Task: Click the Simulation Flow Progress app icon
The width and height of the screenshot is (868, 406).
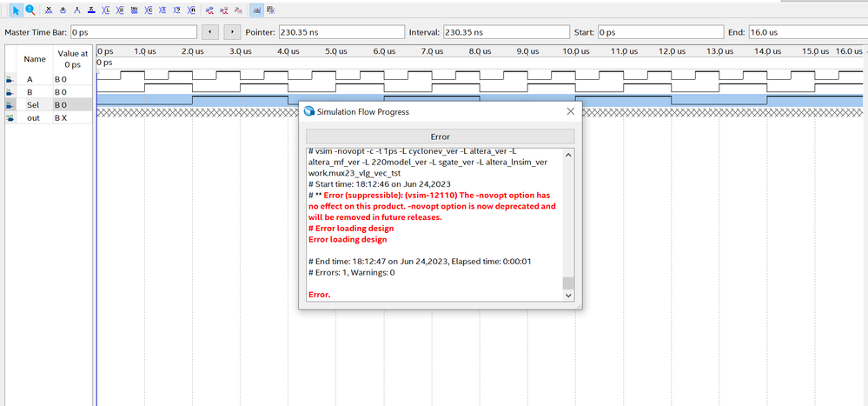Action: point(309,111)
